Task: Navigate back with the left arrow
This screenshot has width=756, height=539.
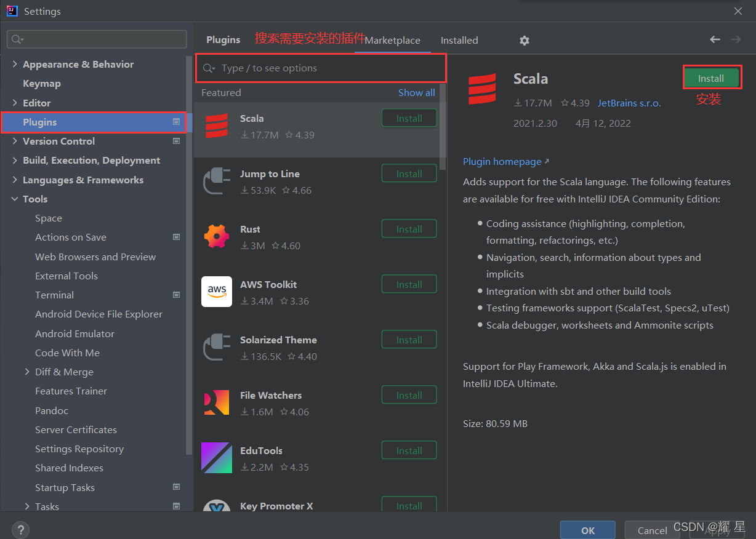Action: tap(715, 39)
